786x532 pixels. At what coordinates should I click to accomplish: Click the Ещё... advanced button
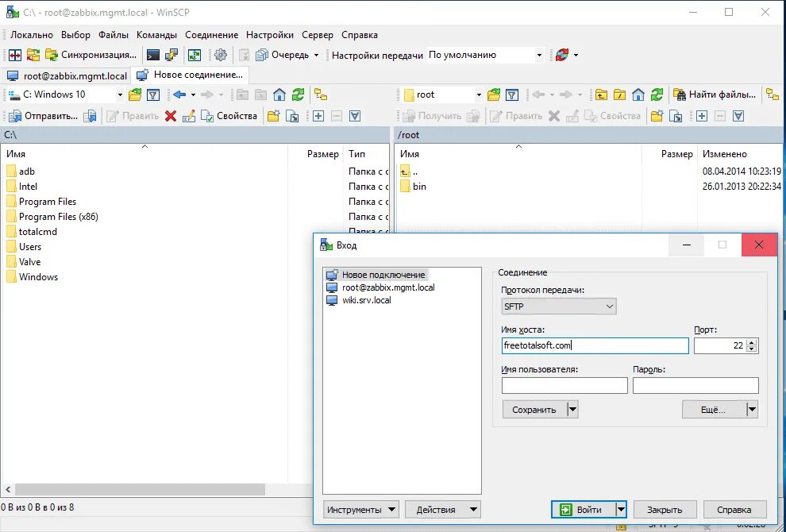point(714,410)
